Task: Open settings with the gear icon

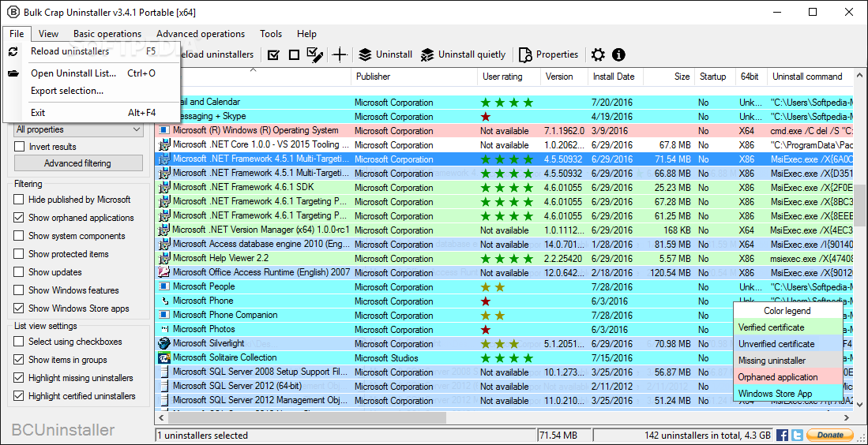Action: click(x=598, y=54)
